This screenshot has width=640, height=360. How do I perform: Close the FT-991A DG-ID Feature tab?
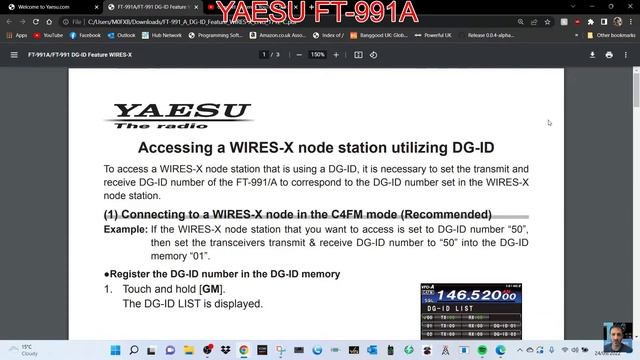pyautogui.click(x=196, y=7)
